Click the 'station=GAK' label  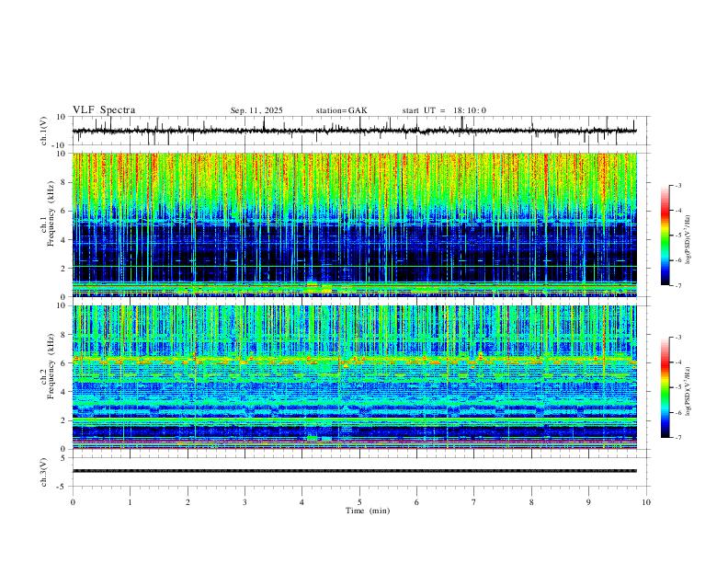click(341, 110)
